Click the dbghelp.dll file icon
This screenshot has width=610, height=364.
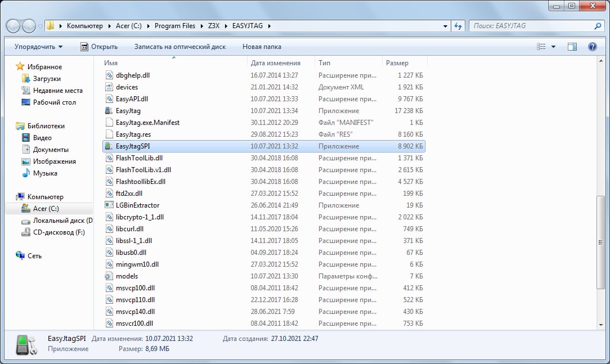(x=109, y=75)
